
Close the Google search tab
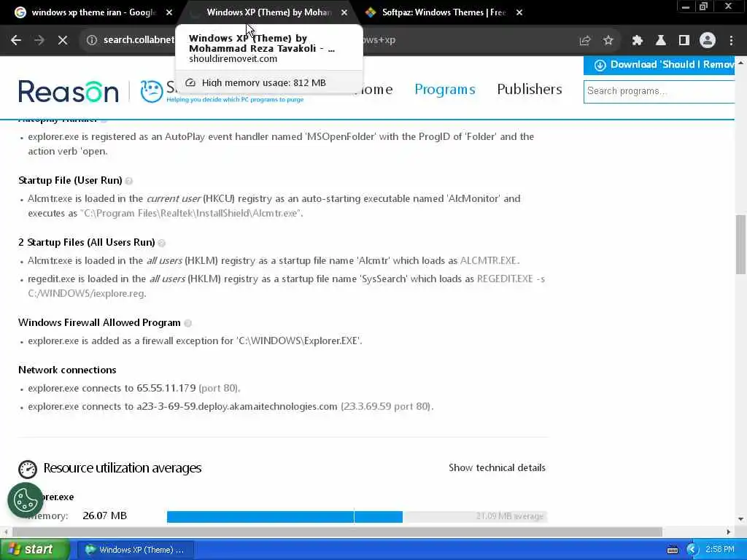click(169, 12)
